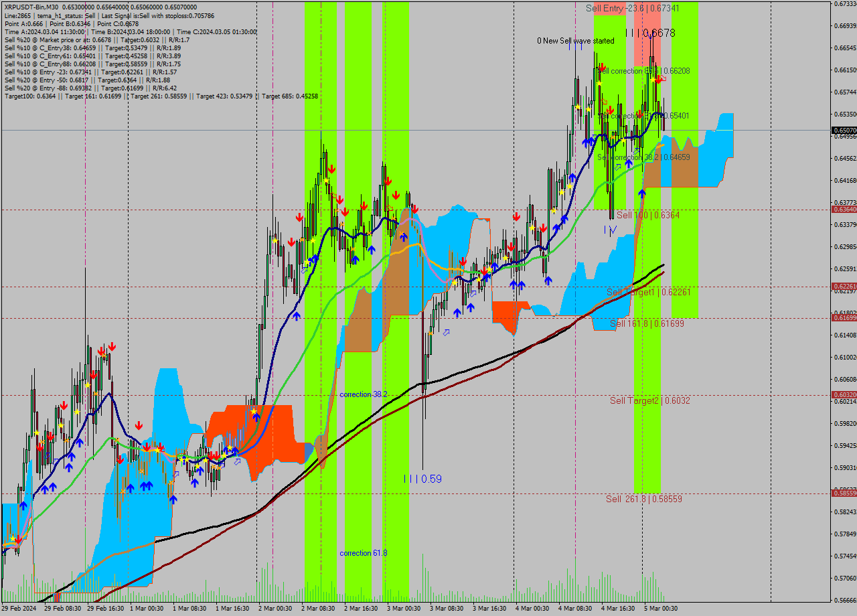Click the red 0.60320 price axis tag
The height and width of the screenshot is (616, 857).
pos(844,395)
